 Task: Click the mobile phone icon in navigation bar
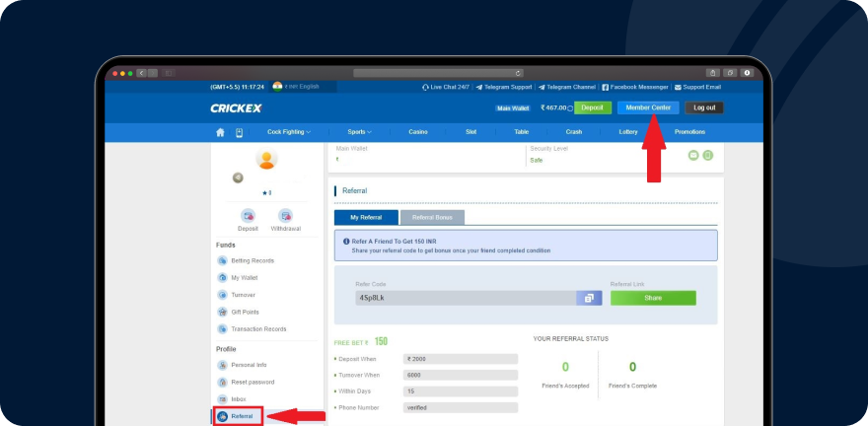(x=239, y=132)
